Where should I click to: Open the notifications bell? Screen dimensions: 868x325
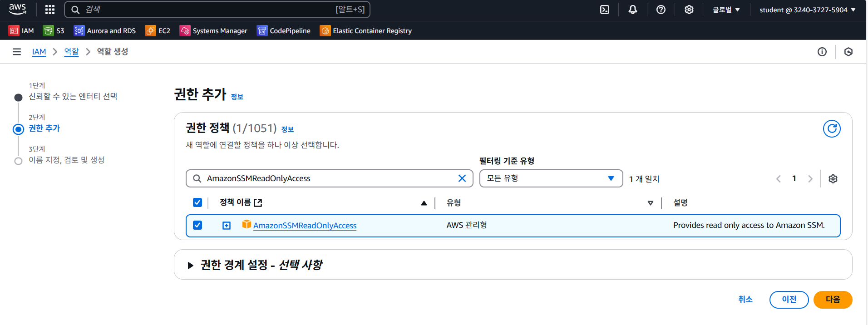click(633, 10)
